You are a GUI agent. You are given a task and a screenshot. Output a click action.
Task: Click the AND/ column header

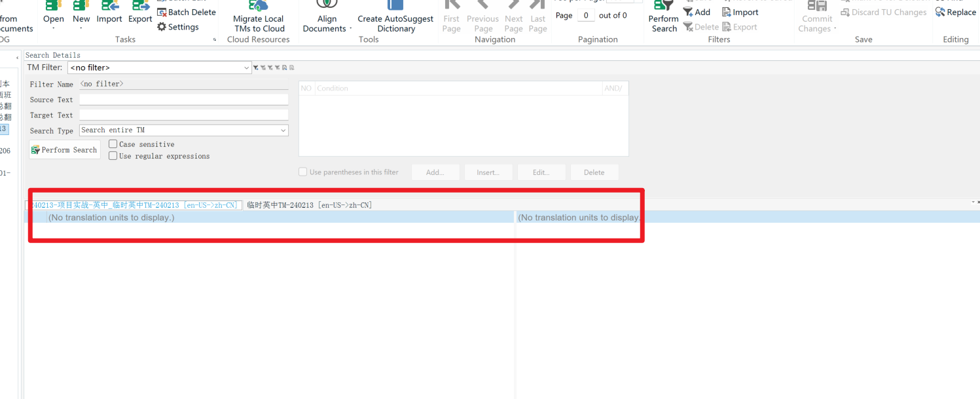point(615,88)
